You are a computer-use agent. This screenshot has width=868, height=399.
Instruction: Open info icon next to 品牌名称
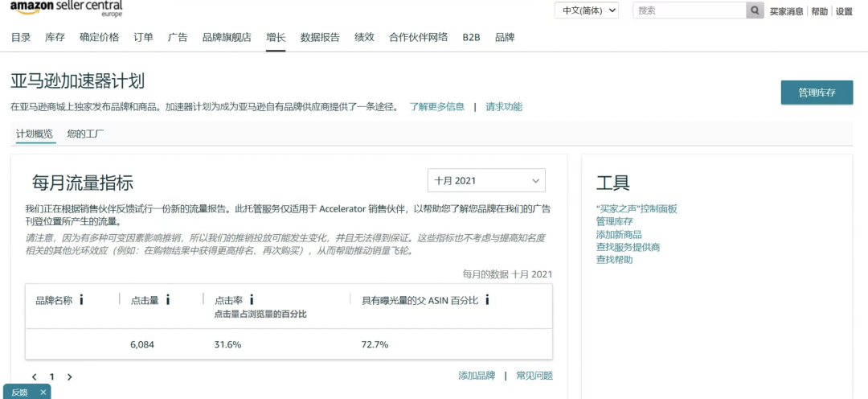pyautogui.click(x=81, y=300)
